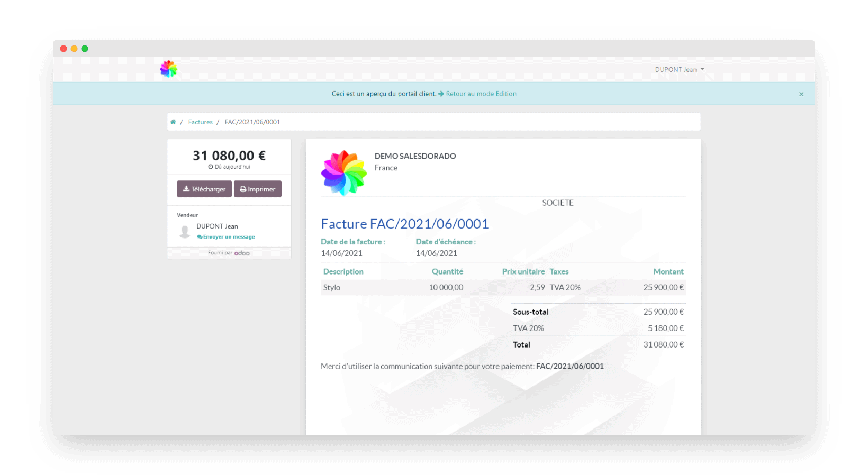Click the green macOS zoom window button
Image resolution: width=868 pixels, height=475 pixels.
tap(85, 49)
